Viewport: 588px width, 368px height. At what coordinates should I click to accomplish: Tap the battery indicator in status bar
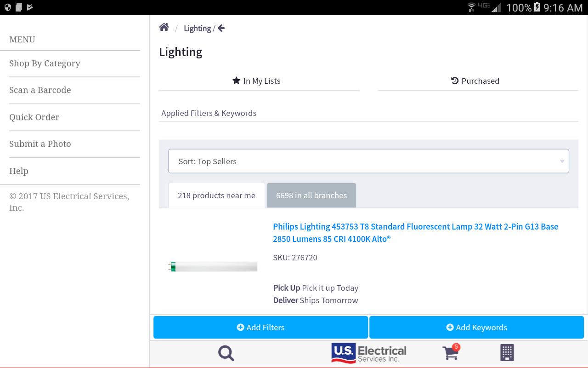(537, 7)
